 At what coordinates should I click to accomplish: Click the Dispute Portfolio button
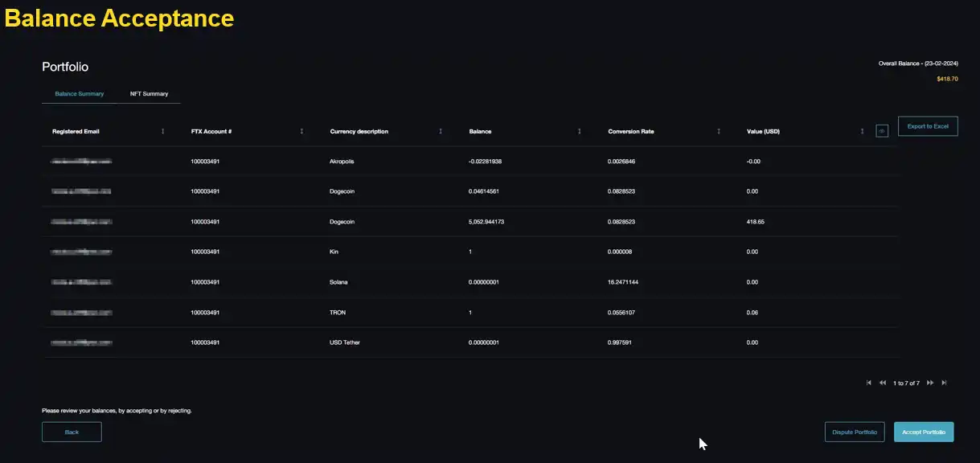click(855, 432)
